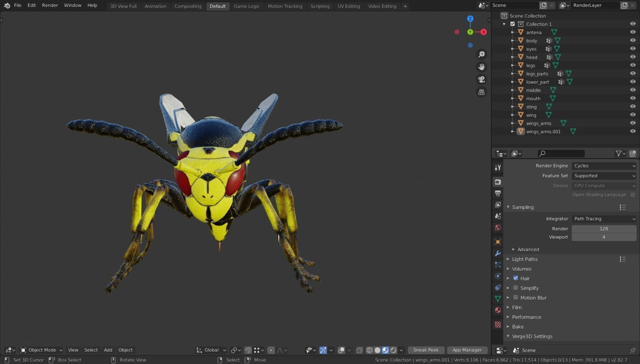640x364 pixels.
Task: Open Scene properties tab icon
Action: 498,216
